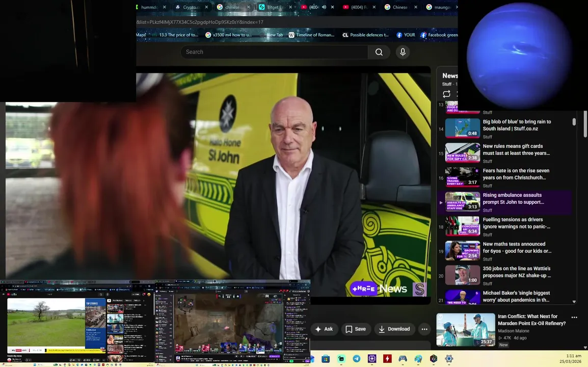The image size is (588, 367).
Task: Focus the YouTube Search input field
Action: 274,52
